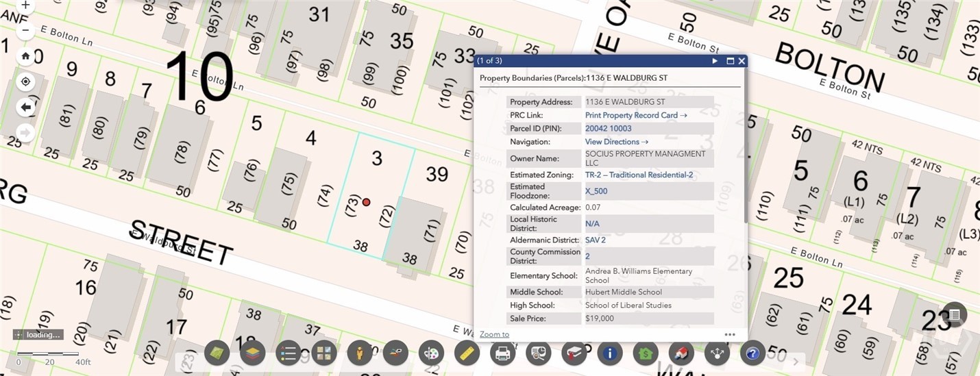Viewport: 980px width, 376px height.
Task: Click Zoom to link in popup
Action: 494,334
